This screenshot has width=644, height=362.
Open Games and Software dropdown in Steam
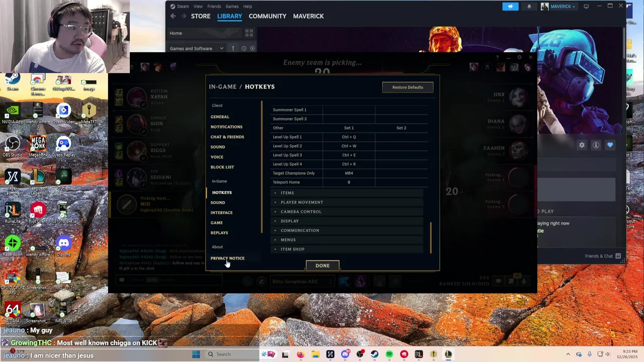tap(197, 48)
